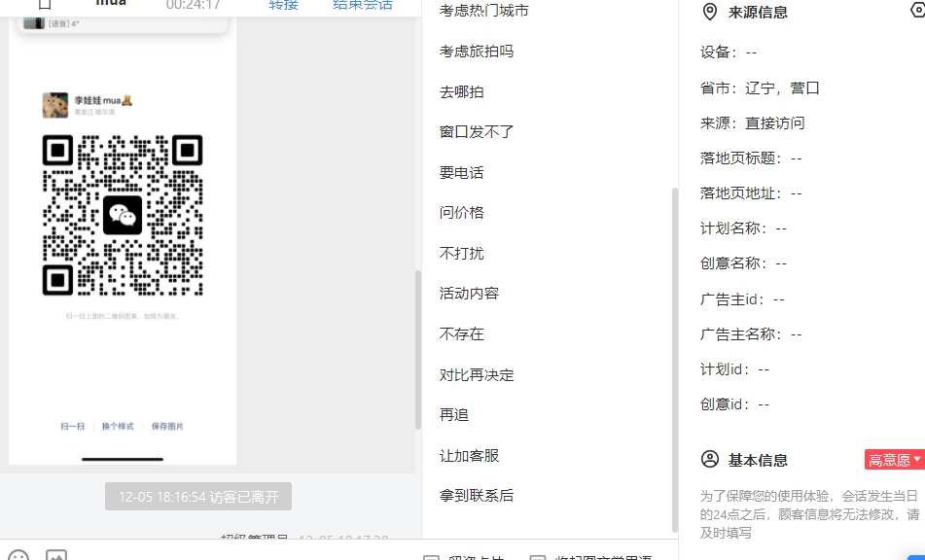
Task: Select quick reply 让加客服
Action: pos(469,456)
